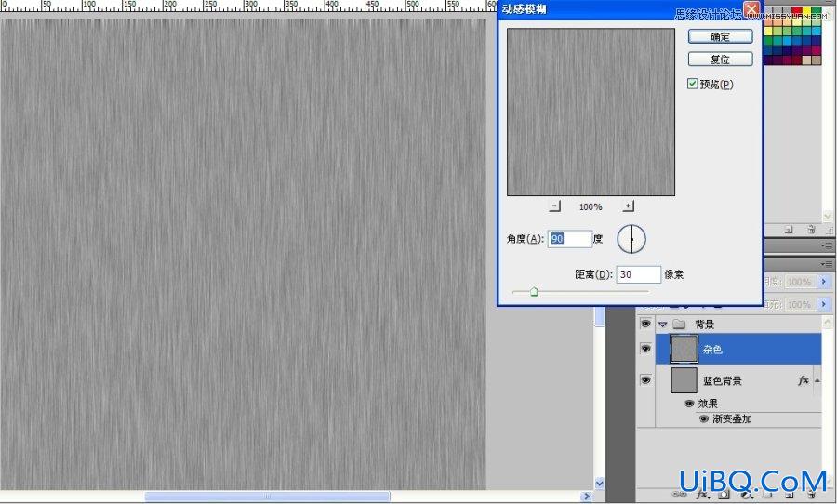Click the 渐变叠加 effect label
The width and height of the screenshot is (837, 504).
pos(732,419)
